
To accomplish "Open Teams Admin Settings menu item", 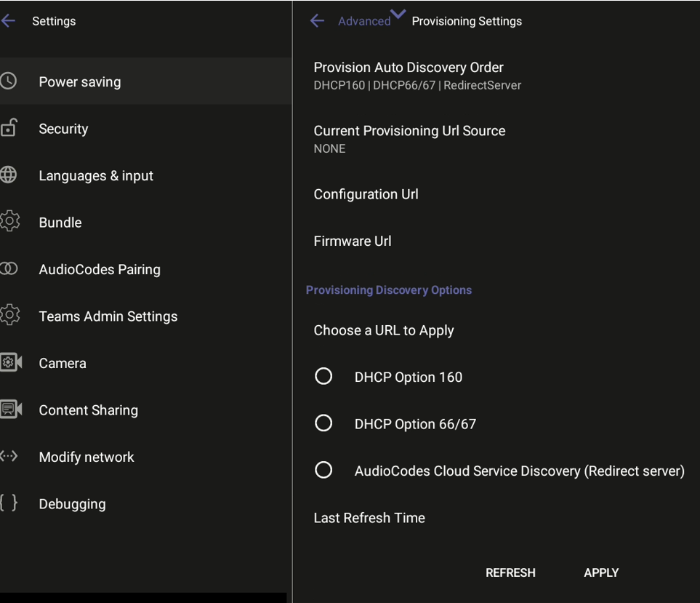I will (x=108, y=316).
